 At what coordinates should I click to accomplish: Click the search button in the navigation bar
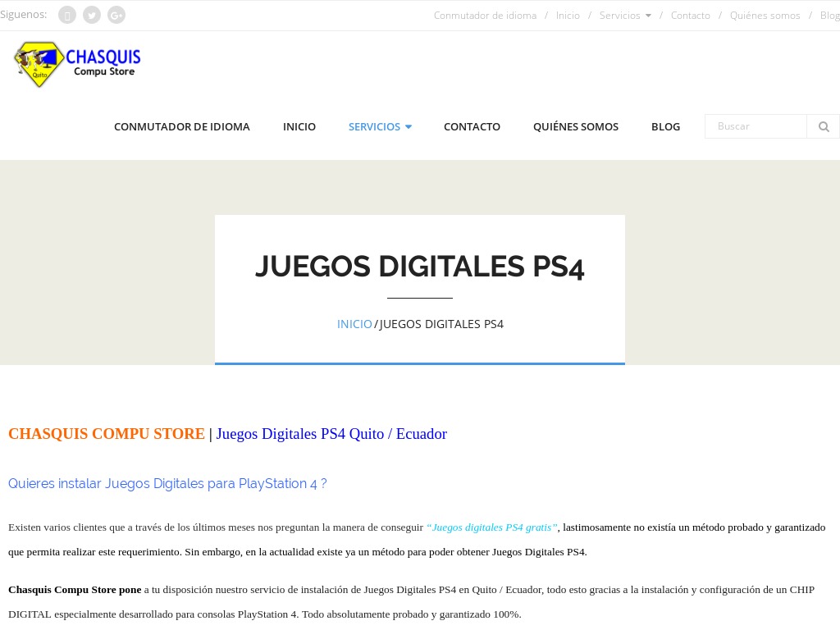coord(823,126)
